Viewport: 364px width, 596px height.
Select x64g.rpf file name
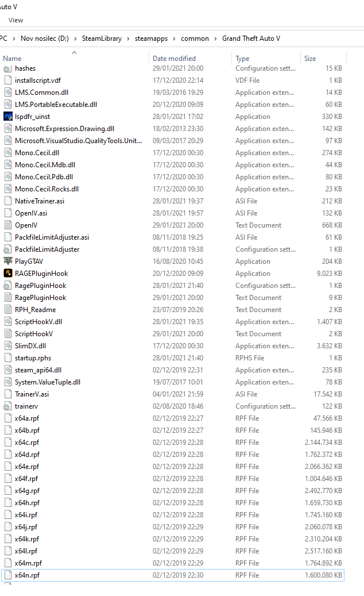point(27,491)
